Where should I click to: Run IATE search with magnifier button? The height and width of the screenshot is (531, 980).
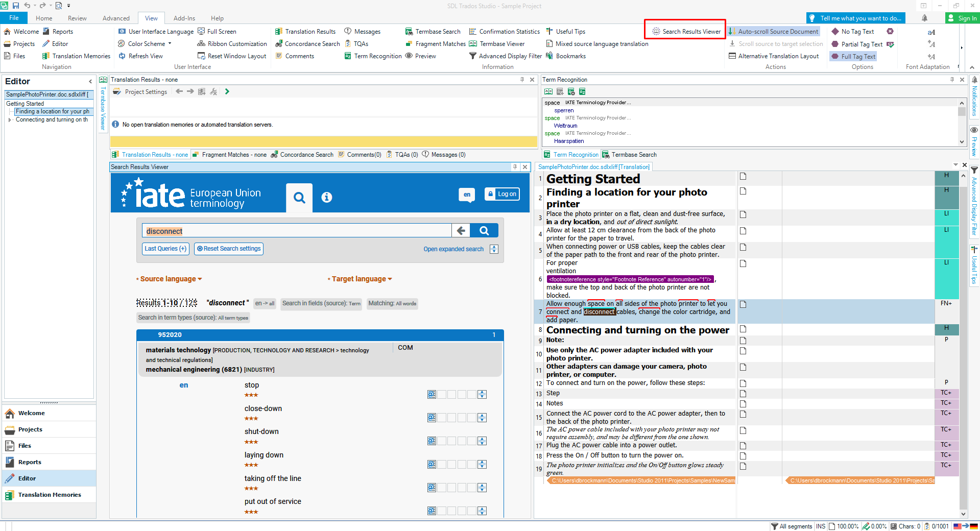(484, 231)
